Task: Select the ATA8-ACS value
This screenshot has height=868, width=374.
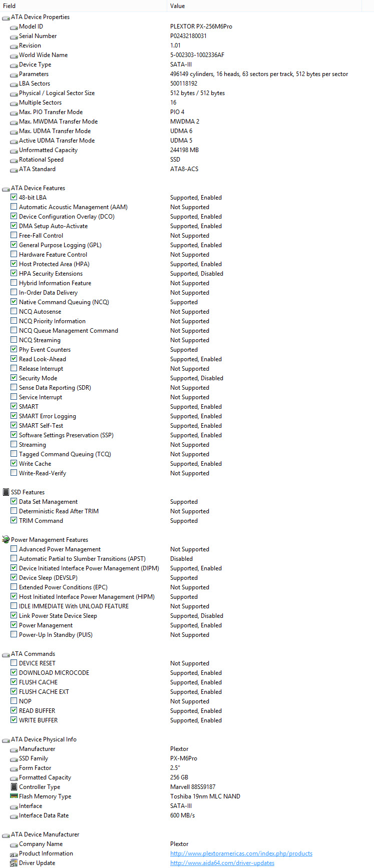Action: tap(184, 169)
